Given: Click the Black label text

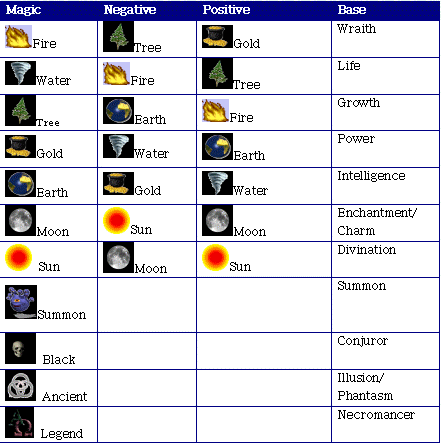Looking at the screenshot, I should (x=59, y=360).
